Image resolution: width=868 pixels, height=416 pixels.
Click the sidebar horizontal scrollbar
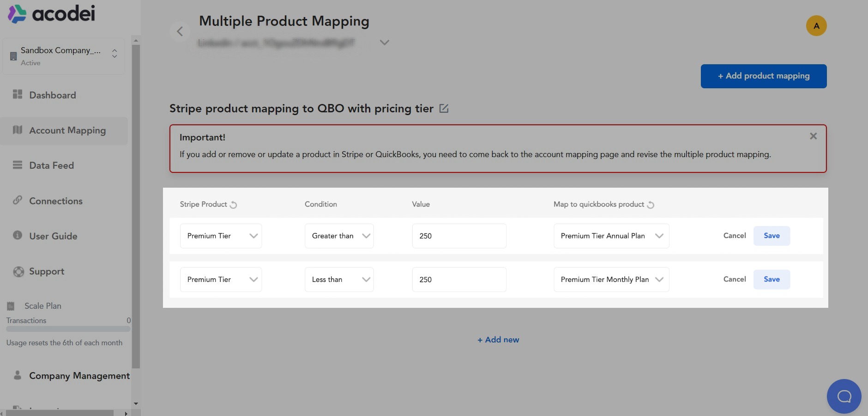[60, 413]
